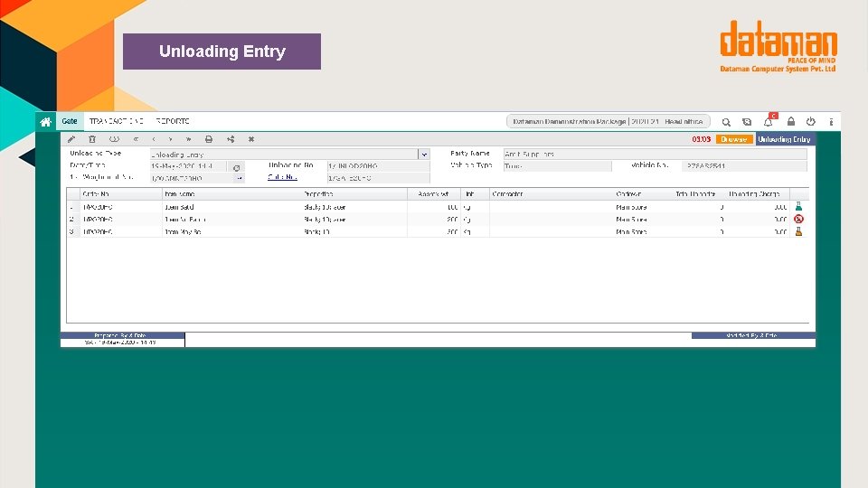Go to previous record arrow
This screenshot has height=488, width=868.
click(x=154, y=139)
